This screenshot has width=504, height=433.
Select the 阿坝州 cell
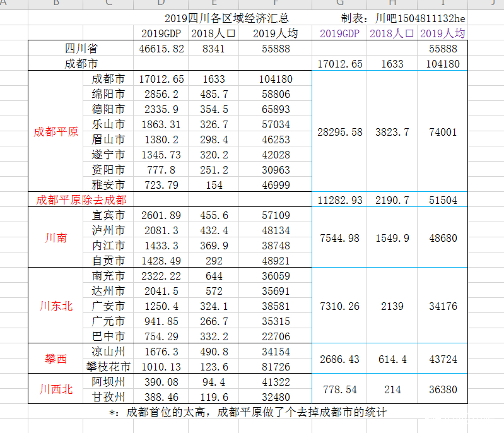(108, 381)
